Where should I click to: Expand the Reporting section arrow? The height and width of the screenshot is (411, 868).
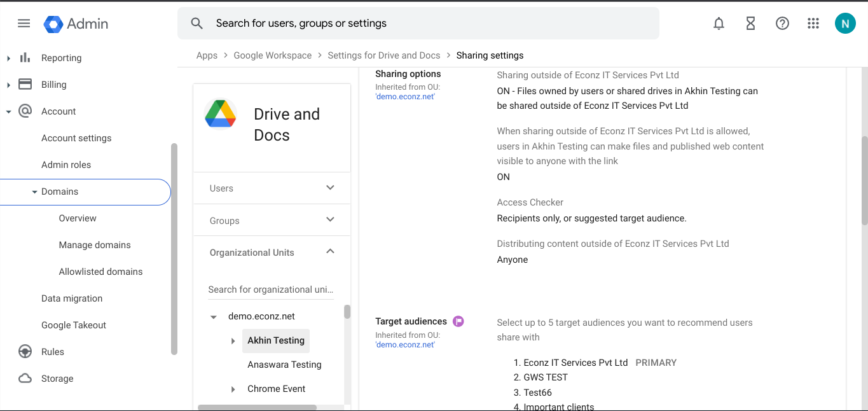click(8, 58)
